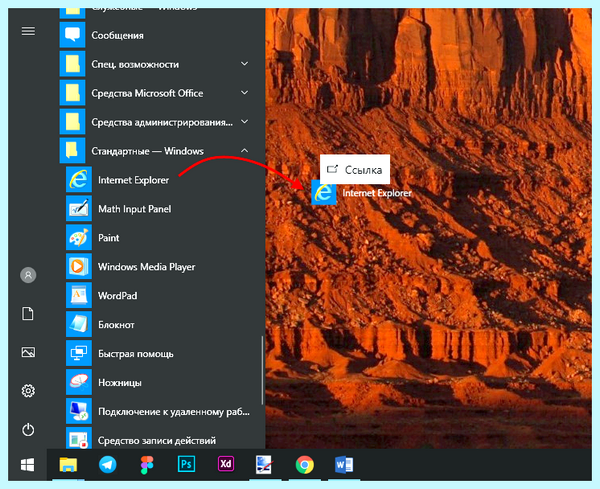Open Adobe XD from the taskbar
Image resolution: width=600 pixels, height=489 pixels.
226,464
